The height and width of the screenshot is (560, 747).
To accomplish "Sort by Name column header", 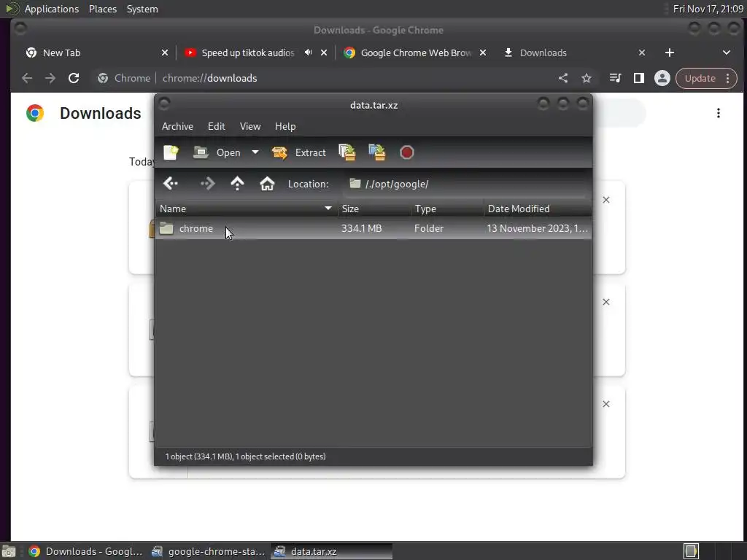I will coord(247,209).
